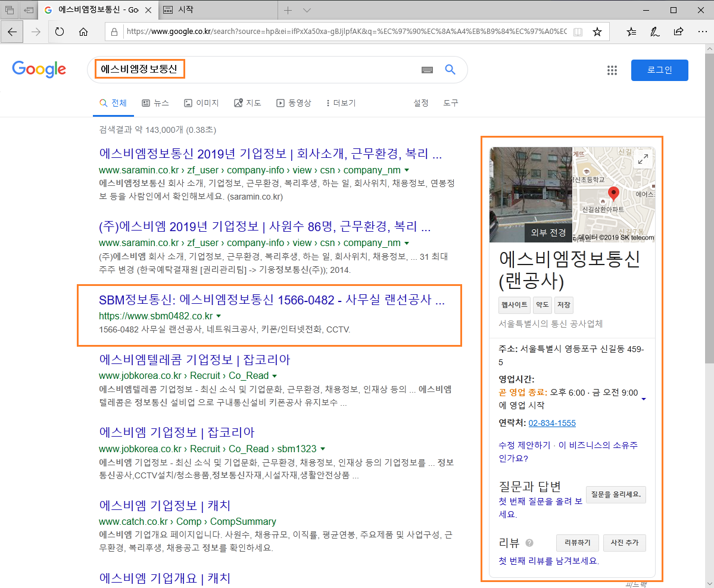Click 첫 번째 질문을 올려 보세요 link
The image size is (714, 588).
coord(541,508)
